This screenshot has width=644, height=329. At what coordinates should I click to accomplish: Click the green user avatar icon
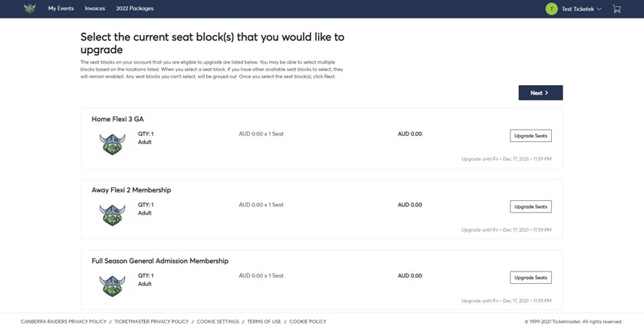pyautogui.click(x=550, y=8)
